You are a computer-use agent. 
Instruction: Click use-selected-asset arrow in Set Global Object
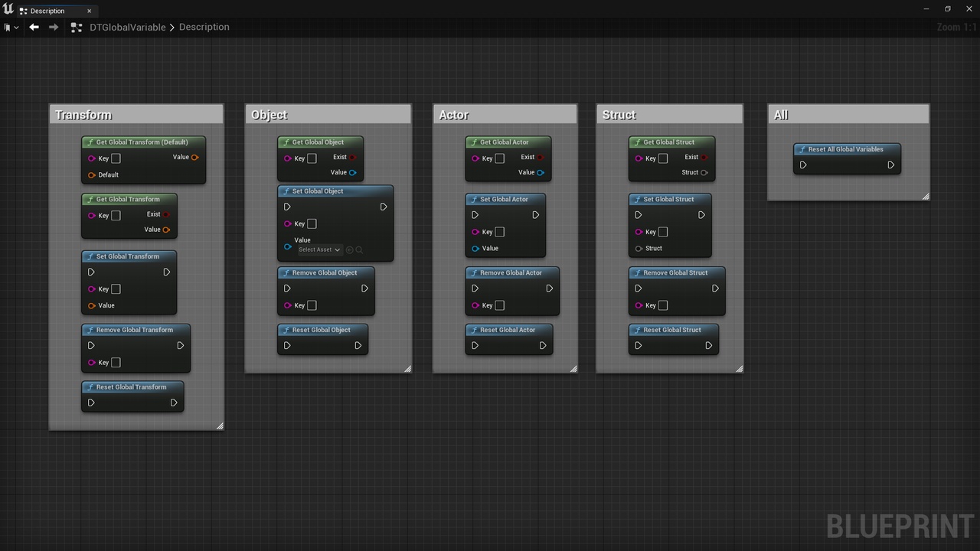(x=350, y=249)
